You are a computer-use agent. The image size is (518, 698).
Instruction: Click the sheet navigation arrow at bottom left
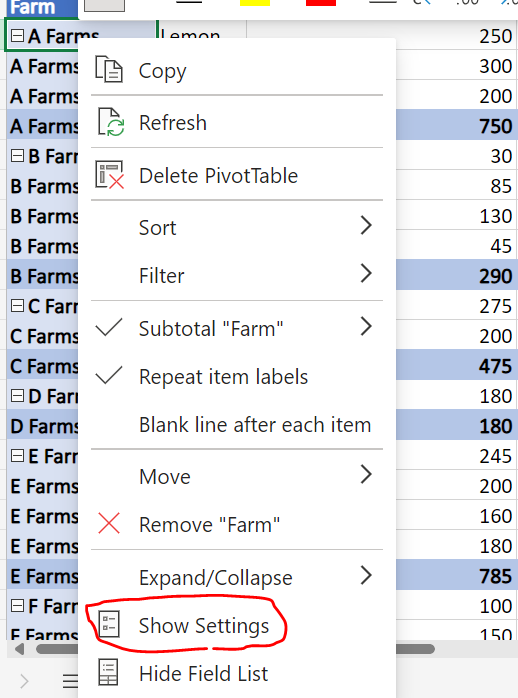pyautogui.click(x=24, y=681)
